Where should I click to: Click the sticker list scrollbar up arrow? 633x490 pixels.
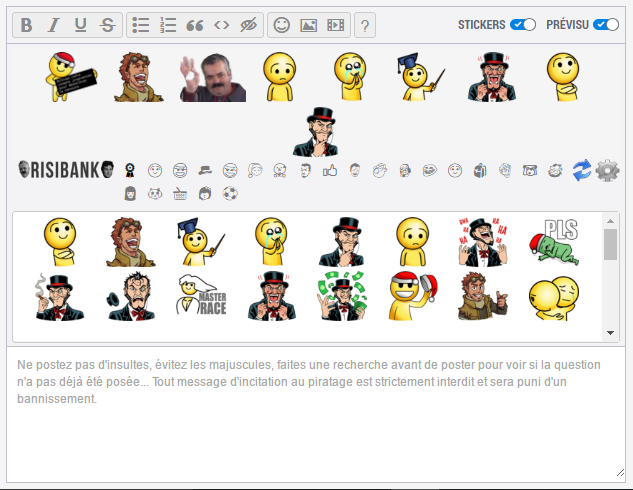(x=610, y=221)
